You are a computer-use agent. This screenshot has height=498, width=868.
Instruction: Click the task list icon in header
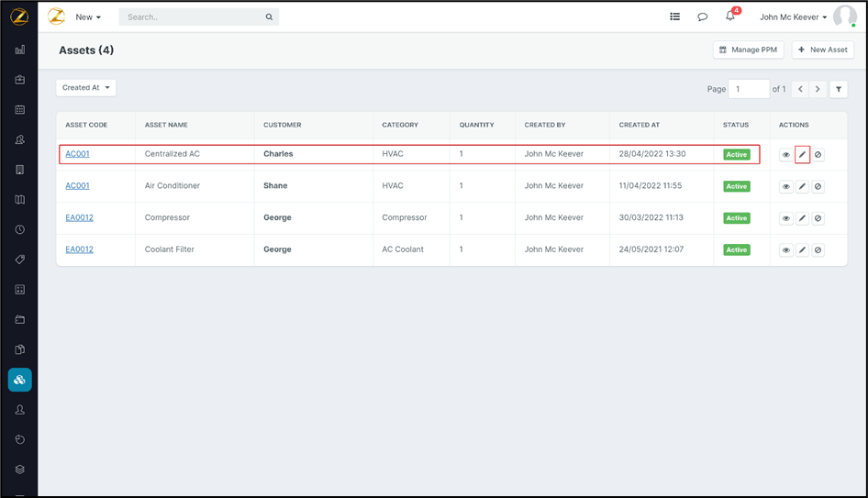pos(674,17)
